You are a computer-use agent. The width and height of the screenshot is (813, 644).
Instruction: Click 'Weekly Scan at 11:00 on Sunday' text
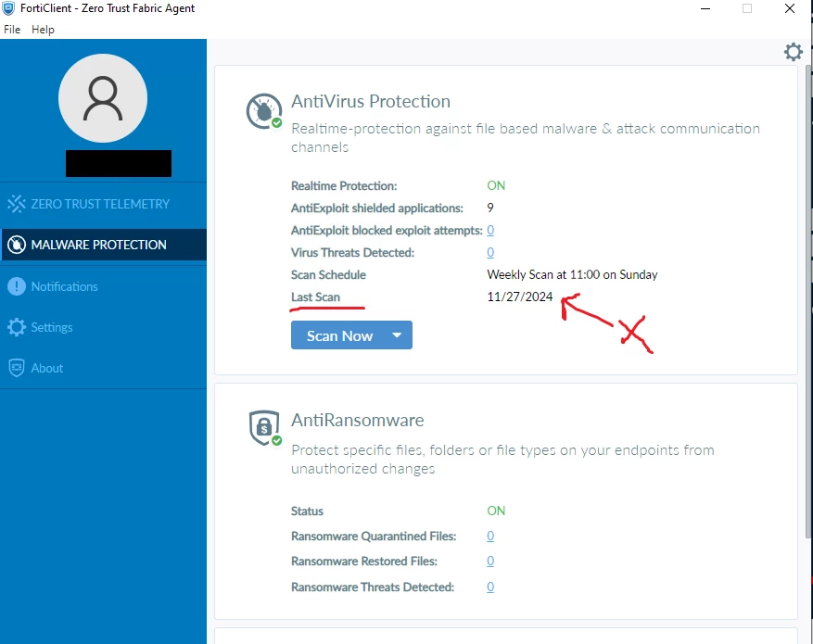click(572, 274)
